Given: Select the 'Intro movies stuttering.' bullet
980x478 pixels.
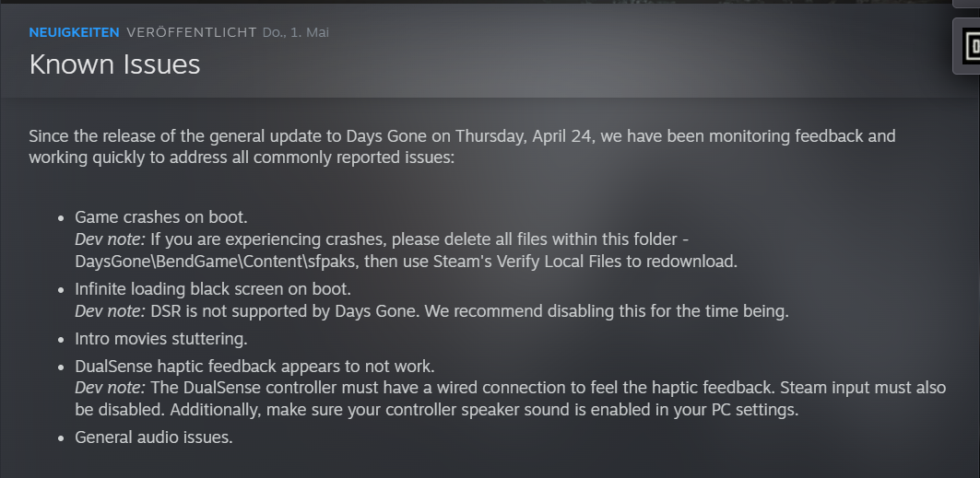Looking at the screenshot, I should pyautogui.click(x=161, y=339).
